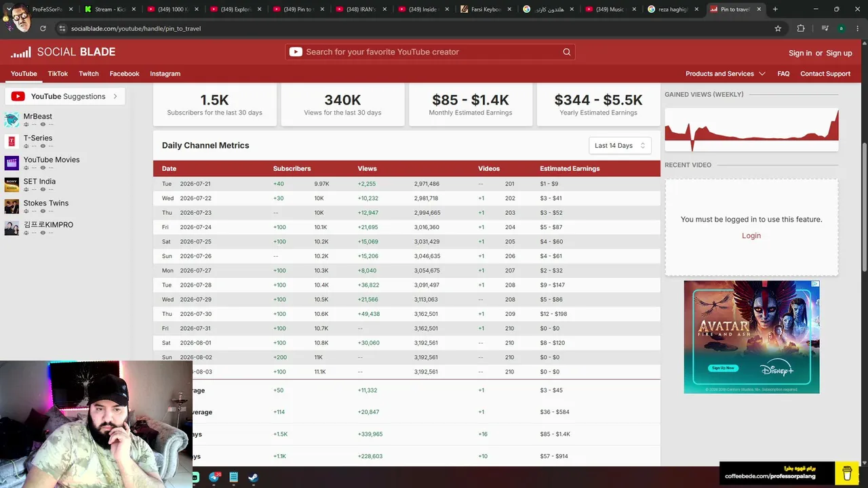
Task: Open MrBeast channel avatar
Action: click(x=12, y=120)
